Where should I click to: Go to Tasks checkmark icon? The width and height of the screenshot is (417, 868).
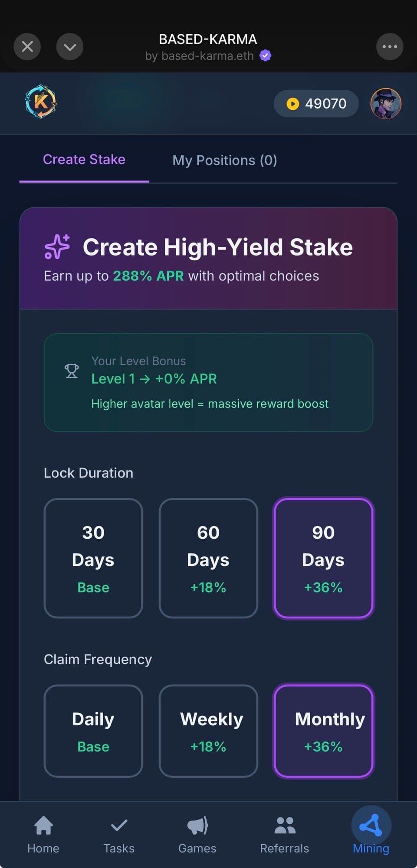[x=119, y=825]
